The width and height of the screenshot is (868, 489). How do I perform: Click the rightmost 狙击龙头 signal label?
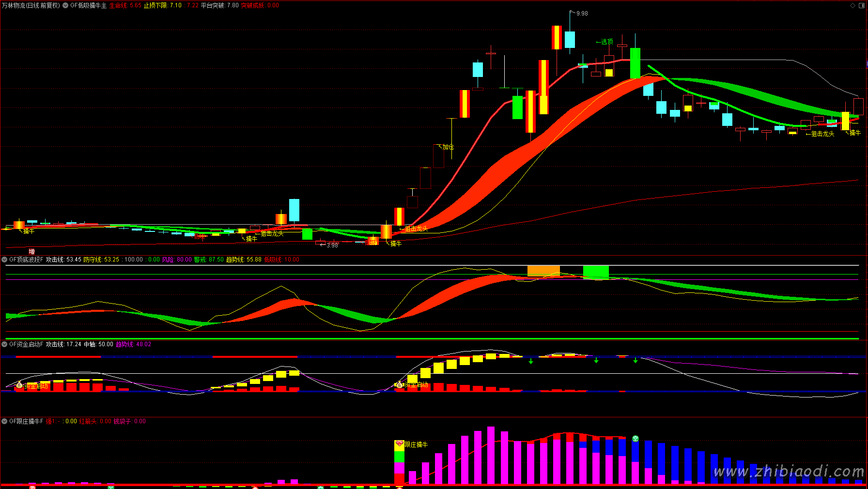coord(820,134)
